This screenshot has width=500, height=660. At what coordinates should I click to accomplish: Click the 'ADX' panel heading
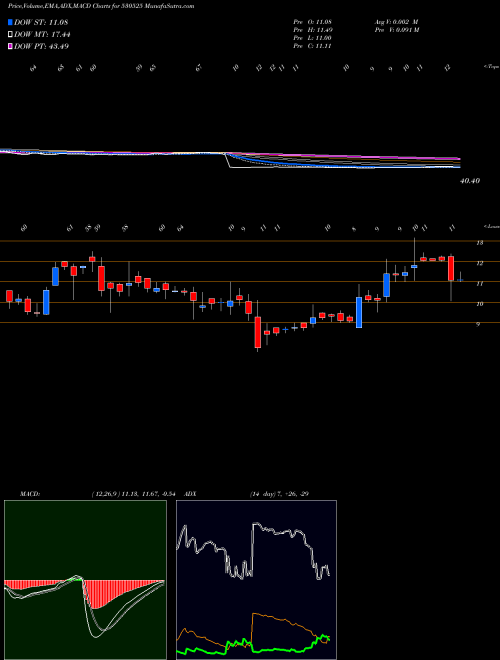point(191,494)
